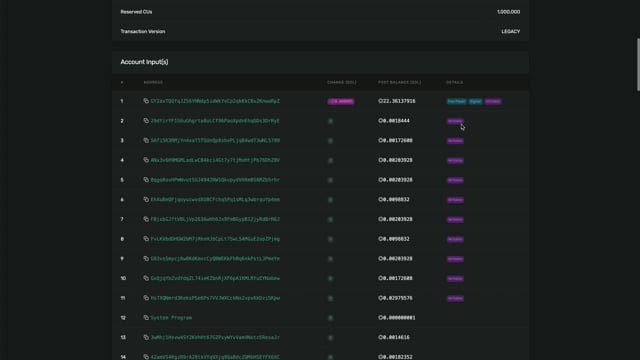Click the Address column header

coord(153,82)
